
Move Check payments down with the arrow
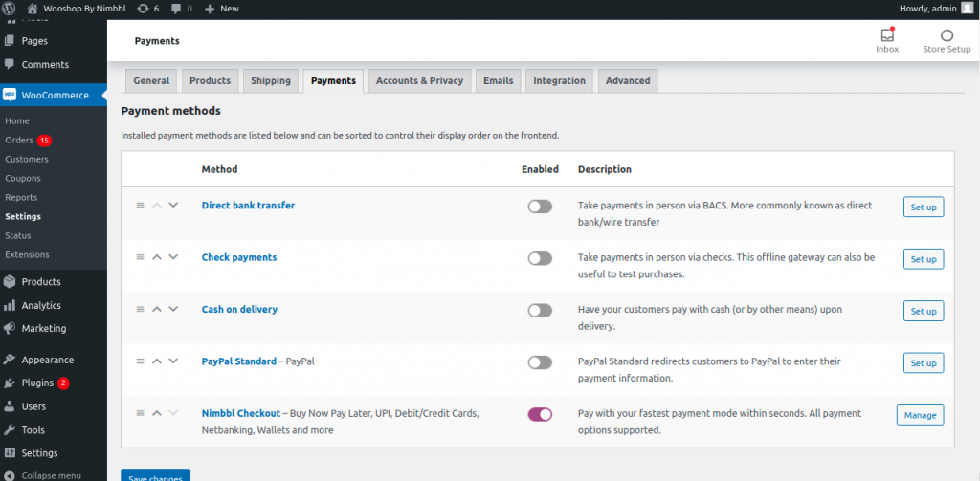[x=174, y=256]
